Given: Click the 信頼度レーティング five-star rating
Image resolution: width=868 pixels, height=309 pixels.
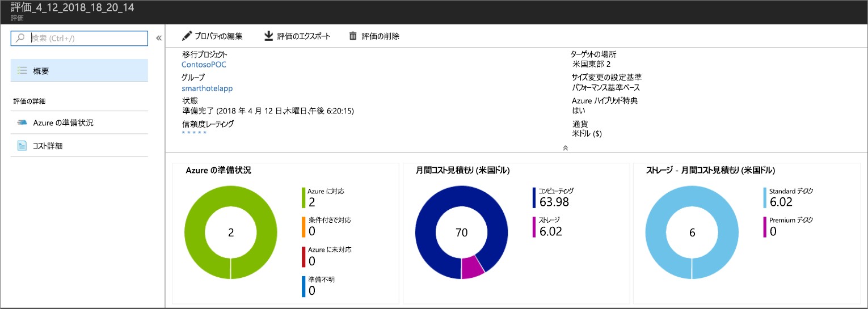Looking at the screenshot, I should click(x=194, y=133).
